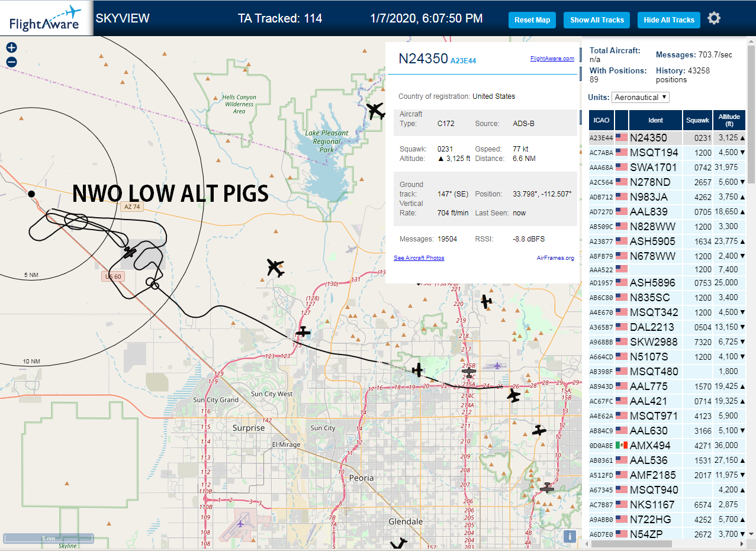Click the FlightAware logo
The height and width of the screenshot is (551, 756).
point(46,18)
